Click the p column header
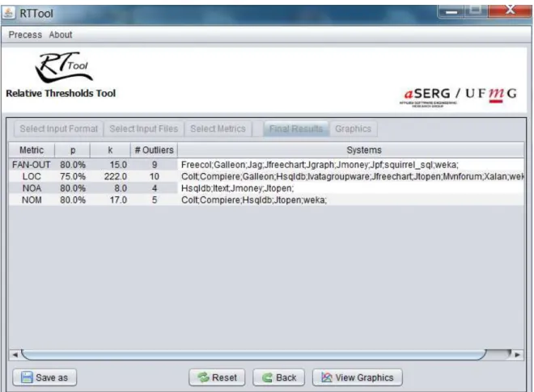The image size is (534, 392). point(73,150)
